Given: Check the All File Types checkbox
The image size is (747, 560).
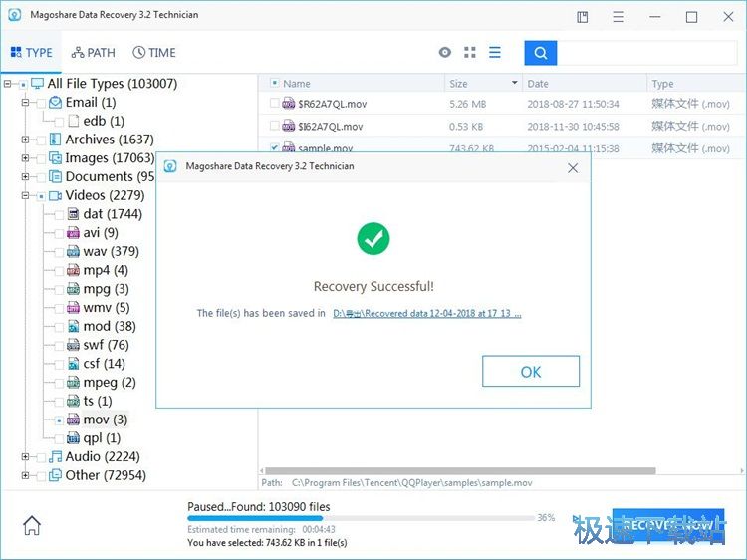Looking at the screenshot, I should 23,85.
